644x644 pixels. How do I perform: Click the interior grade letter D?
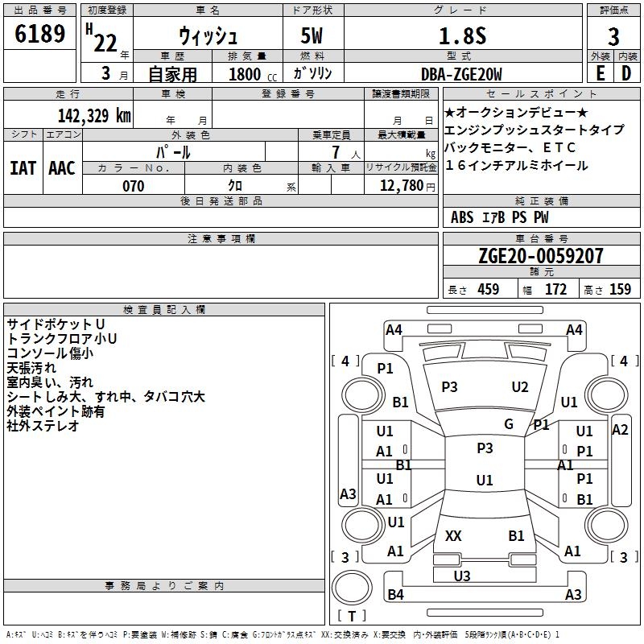point(626,73)
